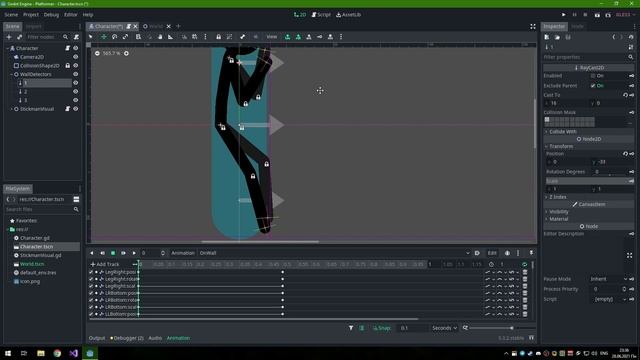
Task: Click Add Track button
Action: [x=105, y=264]
